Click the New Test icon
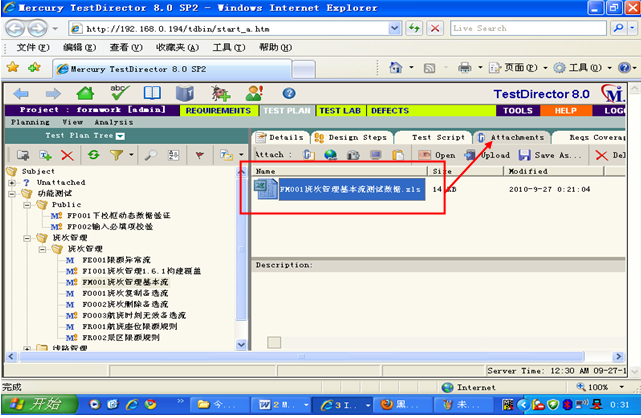641x418 pixels. (x=45, y=155)
